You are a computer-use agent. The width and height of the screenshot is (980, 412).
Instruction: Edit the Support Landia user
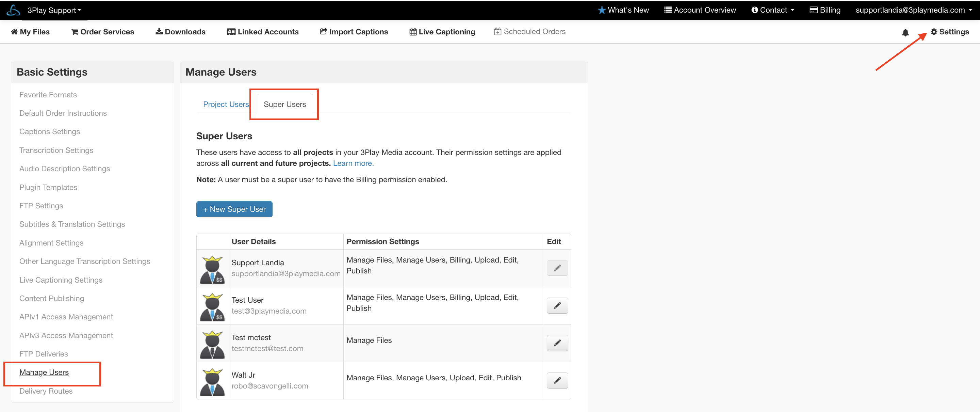(x=557, y=268)
